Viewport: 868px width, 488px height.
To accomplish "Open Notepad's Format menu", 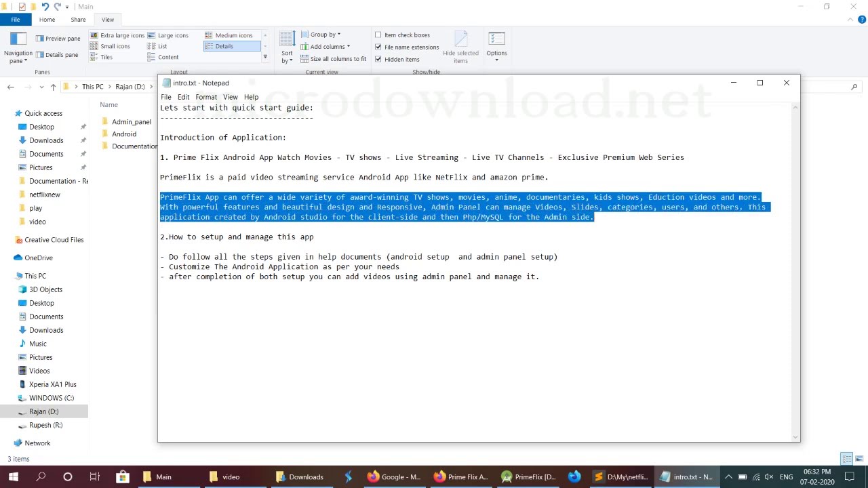I will (206, 97).
